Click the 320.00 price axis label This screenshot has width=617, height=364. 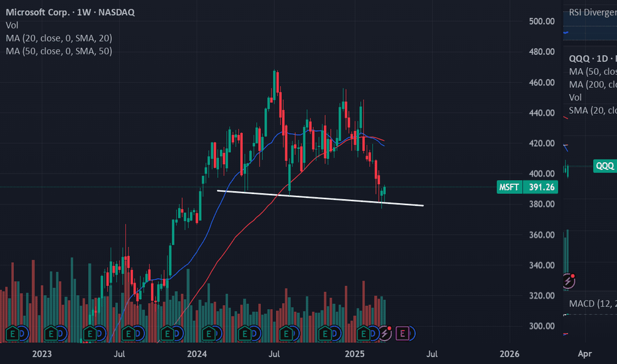coord(542,296)
